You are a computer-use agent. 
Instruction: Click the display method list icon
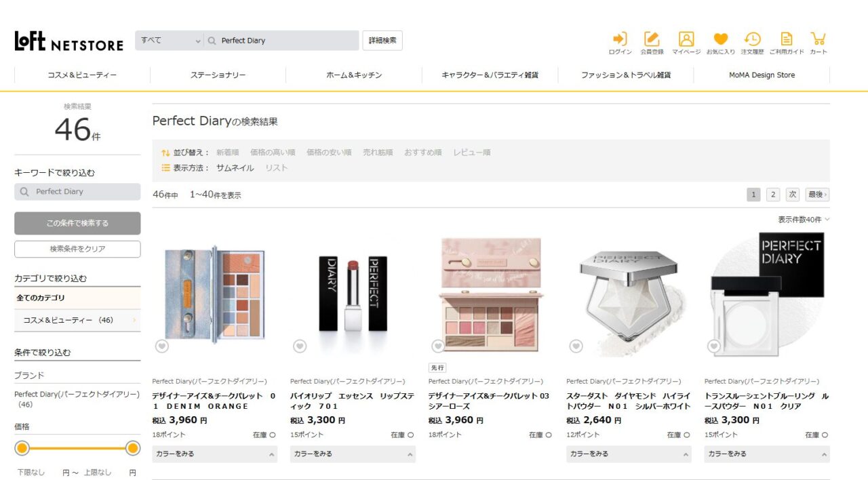[165, 168]
